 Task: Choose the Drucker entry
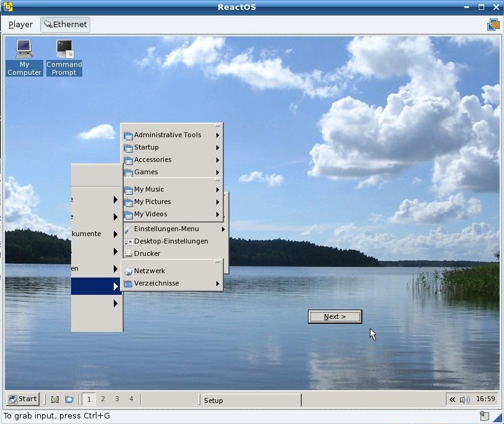[x=175, y=253]
